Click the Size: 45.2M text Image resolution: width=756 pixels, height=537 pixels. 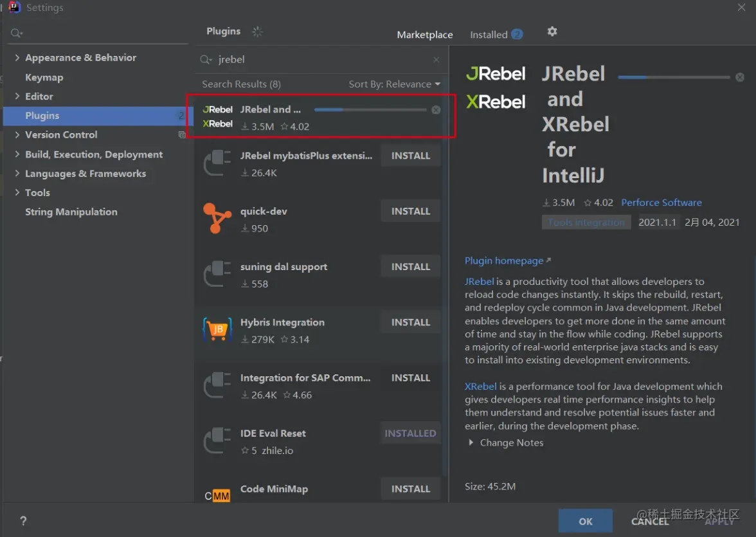490,486
